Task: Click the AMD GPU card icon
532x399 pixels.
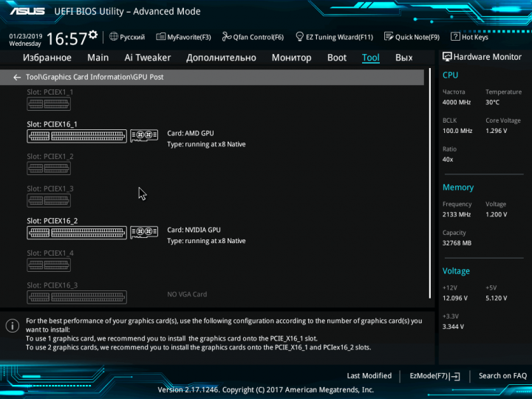Action: click(x=144, y=135)
